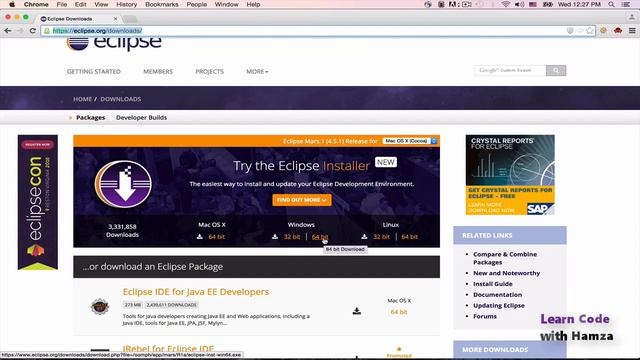The width and height of the screenshot is (640, 360).
Task: Close the Eclipse Downloads tab
Action: (115, 19)
